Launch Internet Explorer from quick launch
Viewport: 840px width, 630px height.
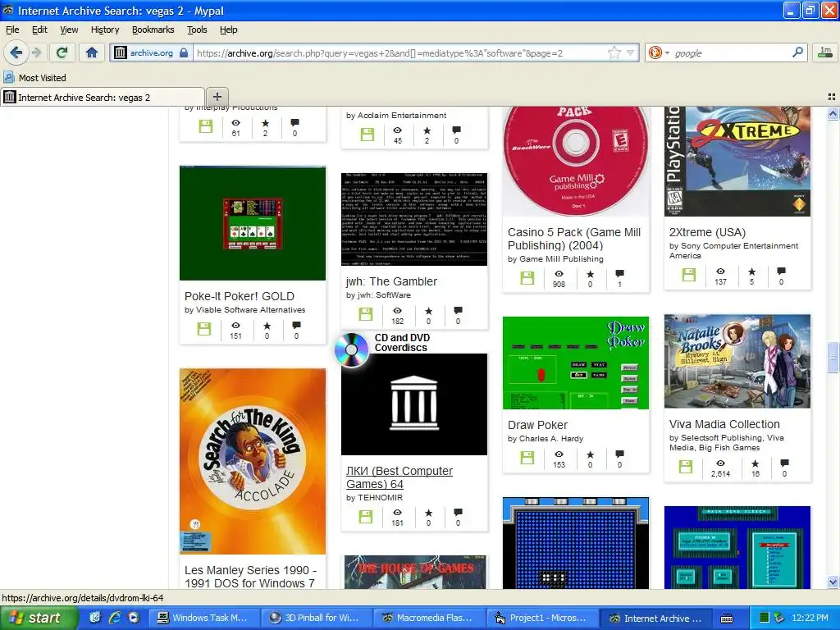point(115,618)
